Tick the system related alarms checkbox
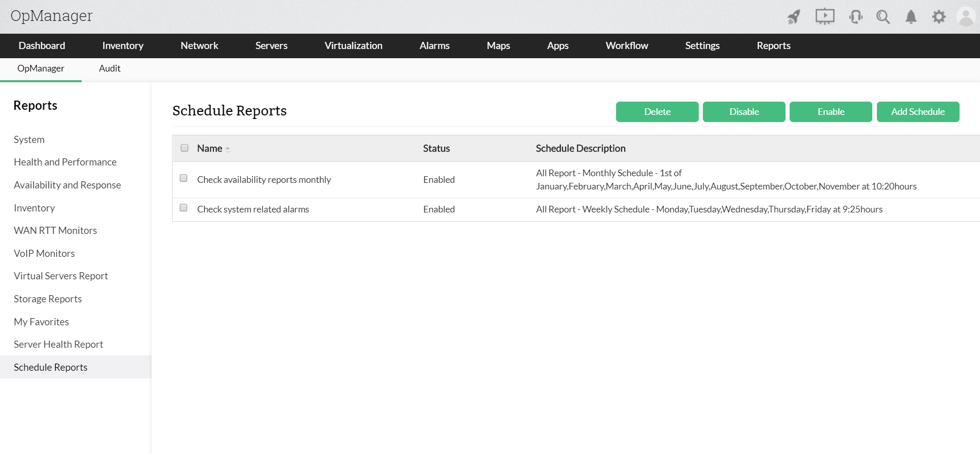980x454 pixels. tap(184, 208)
